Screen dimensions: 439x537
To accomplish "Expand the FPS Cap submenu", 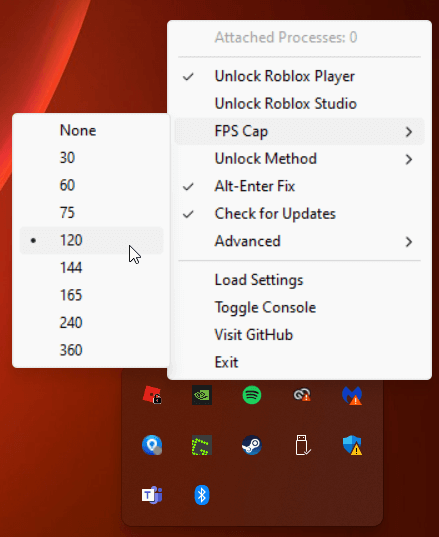I will (x=299, y=132).
